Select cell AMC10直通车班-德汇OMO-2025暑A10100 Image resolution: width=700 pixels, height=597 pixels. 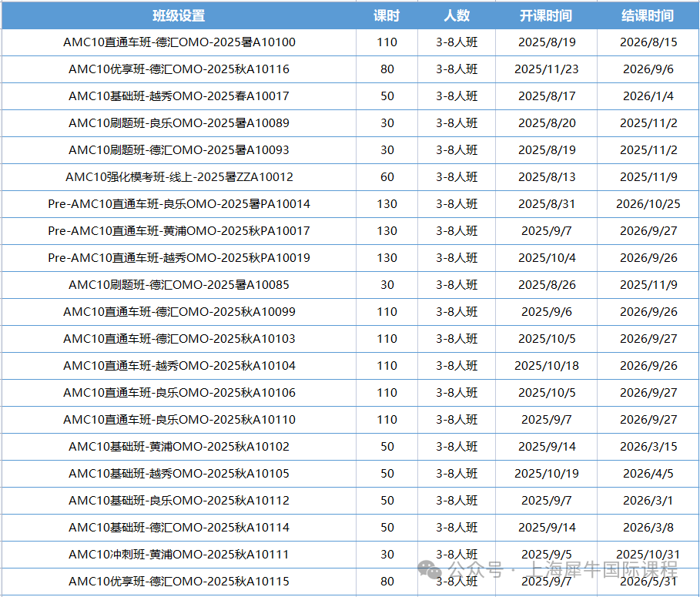[x=179, y=42]
